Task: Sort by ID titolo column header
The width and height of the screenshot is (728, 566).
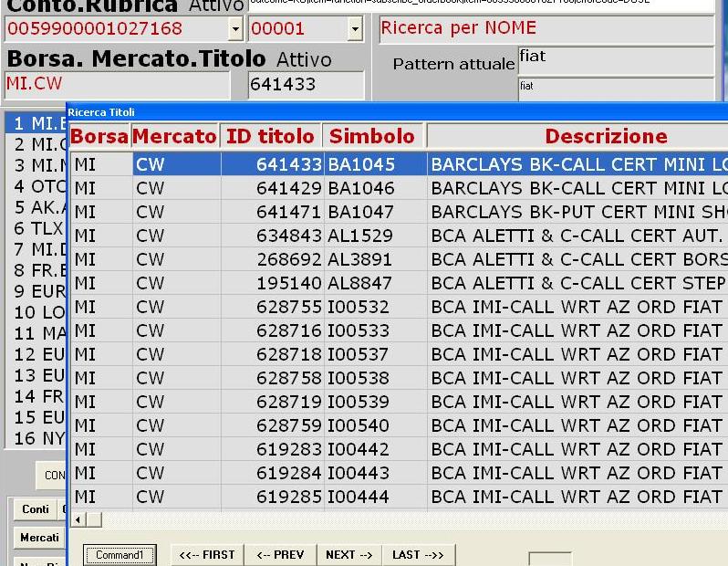Action: coord(271,137)
